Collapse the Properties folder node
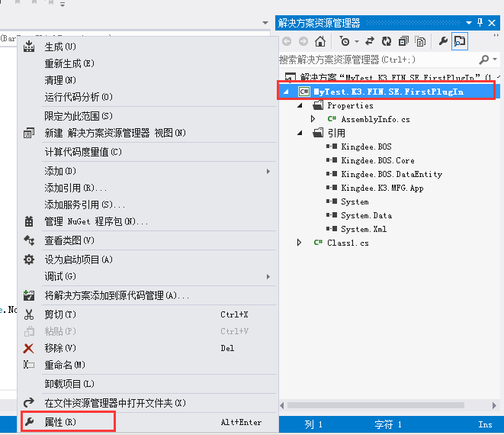This screenshot has height=435, width=504. click(x=300, y=105)
